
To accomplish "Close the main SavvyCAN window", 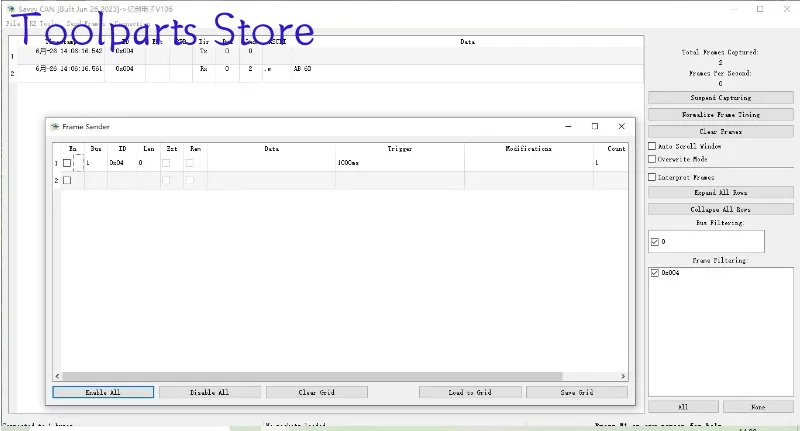I will click(787, 9).
